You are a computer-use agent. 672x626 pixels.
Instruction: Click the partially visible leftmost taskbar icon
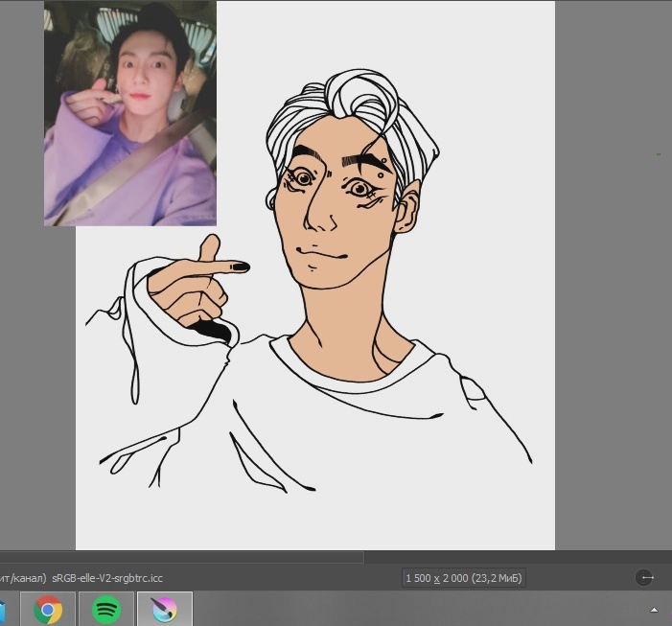3,609
